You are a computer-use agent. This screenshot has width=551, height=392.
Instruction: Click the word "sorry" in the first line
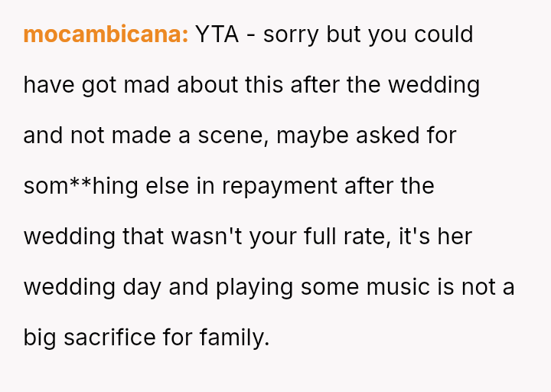pos(291,34)
